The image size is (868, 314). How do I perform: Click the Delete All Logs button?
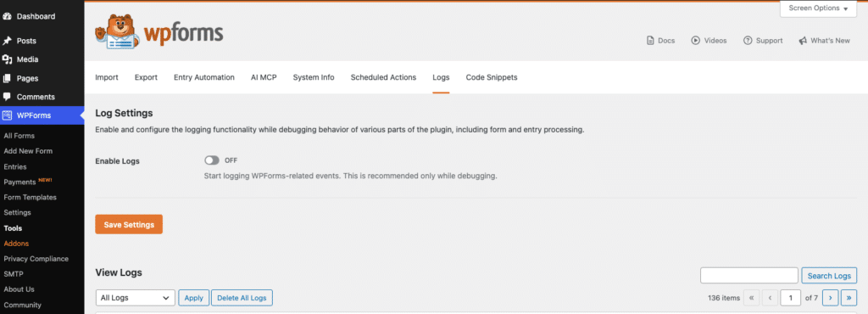[x=242, y=298]
